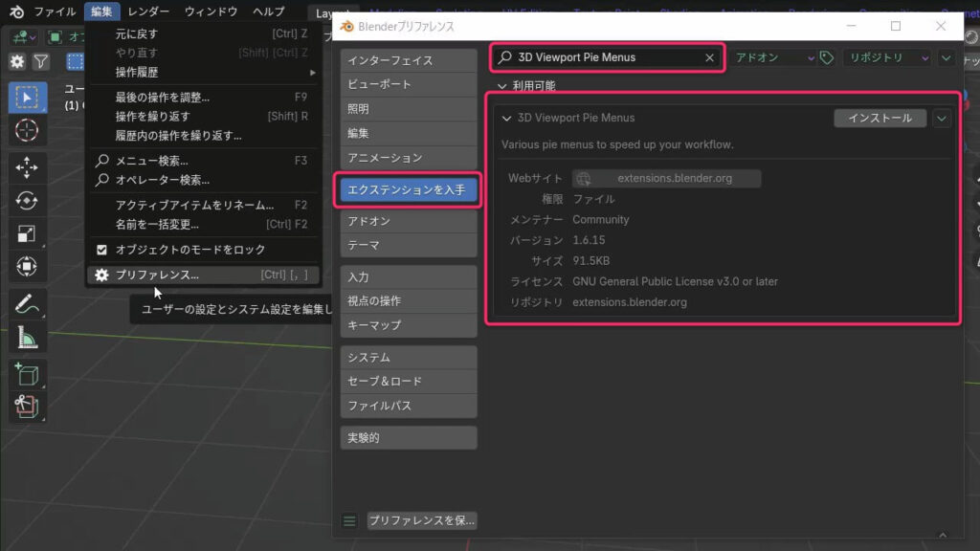The width and height of the screenshot is (980, 551).
Task: Click the search magnifier icon in Preferences
Action: tap(505, 57)
